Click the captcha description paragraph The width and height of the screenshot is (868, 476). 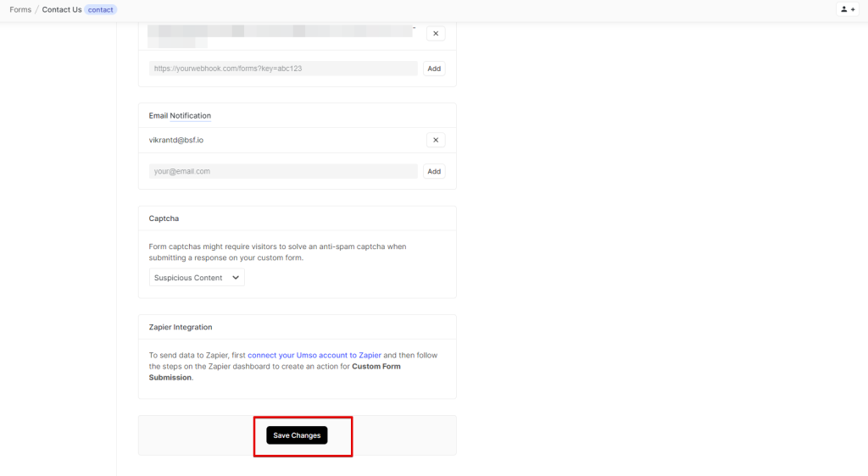(x=277, y=252)
